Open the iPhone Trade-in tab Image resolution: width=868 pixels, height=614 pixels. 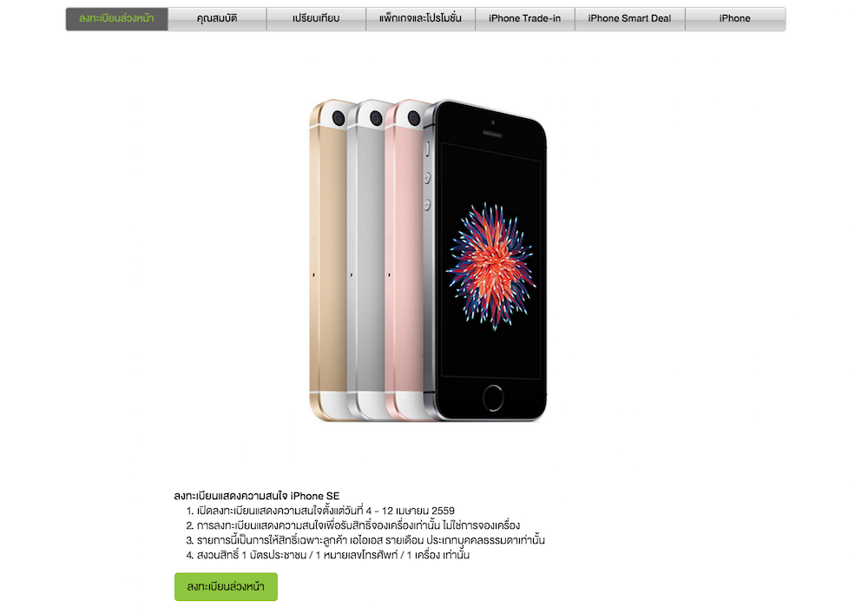click(x=525, y=19)
